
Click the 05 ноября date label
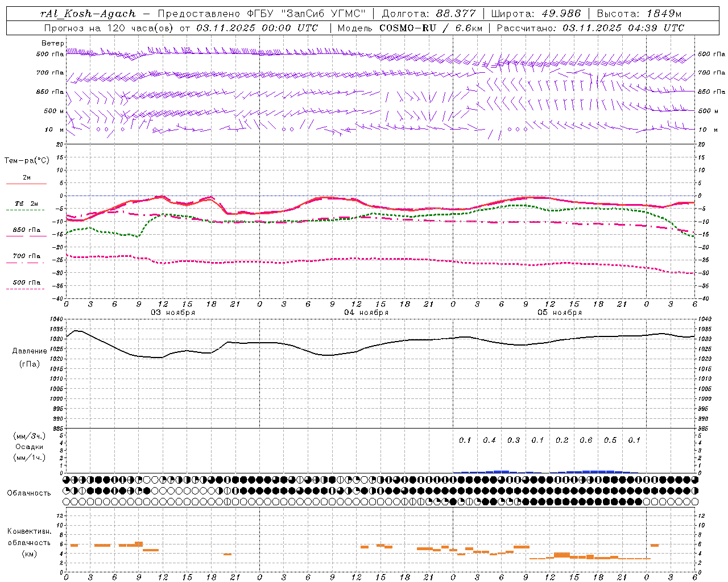tap(560, 313)
